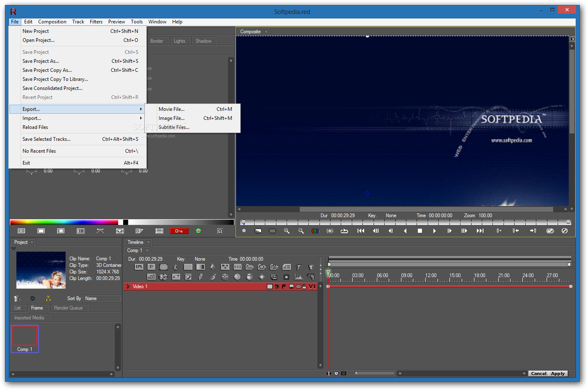Click the small square on Project tab

click(x=32, y=242)
